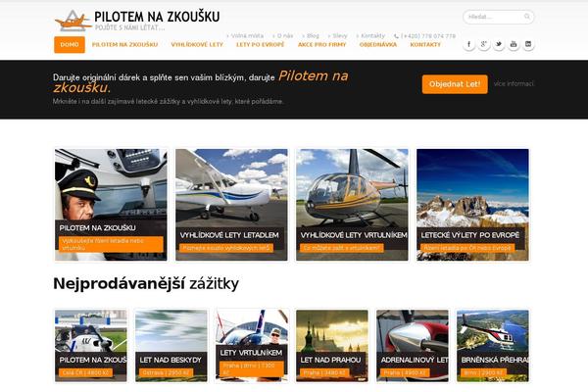Open the YouTube social icon
Viewport: 588px width, 392px height.
pyautogui.click(x=514, y=44)
